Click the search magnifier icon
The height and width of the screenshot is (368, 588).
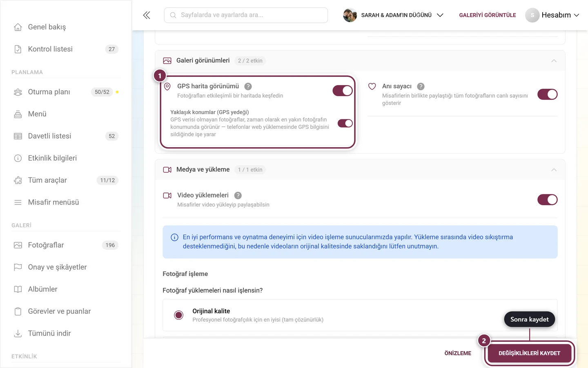pos(173,15)
